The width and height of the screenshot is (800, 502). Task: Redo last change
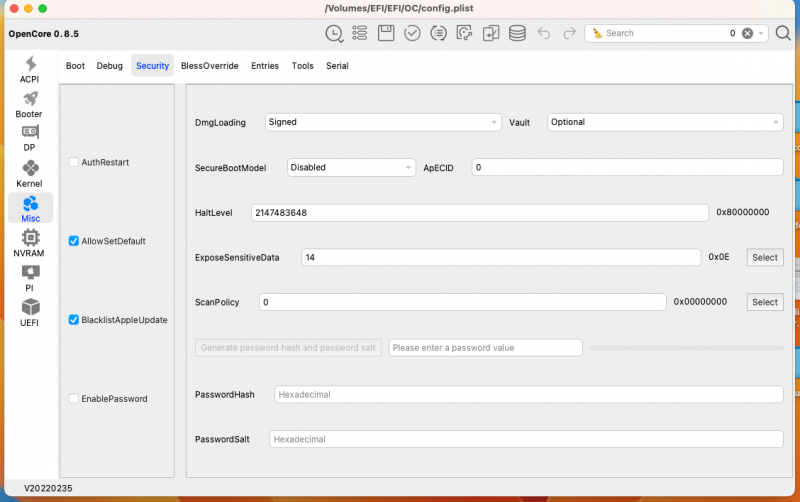coord(569,34)
